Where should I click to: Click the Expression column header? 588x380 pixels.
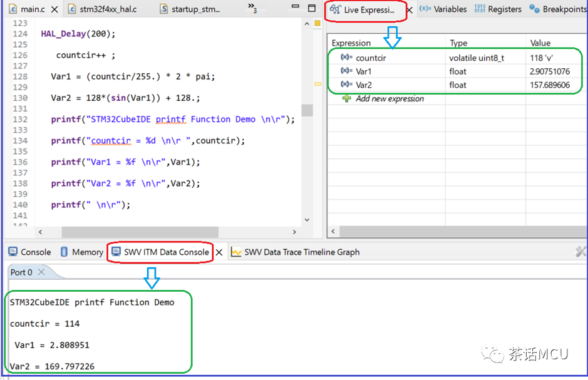point(386,43)
